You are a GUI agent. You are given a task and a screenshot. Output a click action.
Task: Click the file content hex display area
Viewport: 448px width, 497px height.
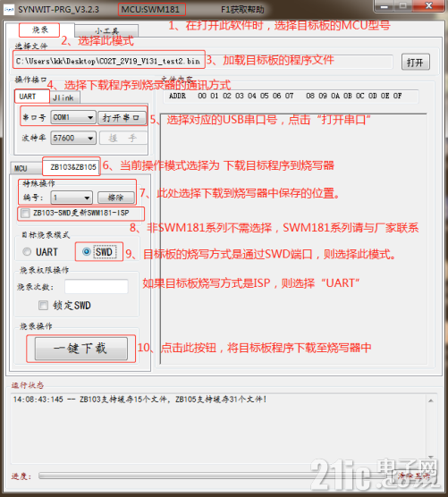pos(293,239)
